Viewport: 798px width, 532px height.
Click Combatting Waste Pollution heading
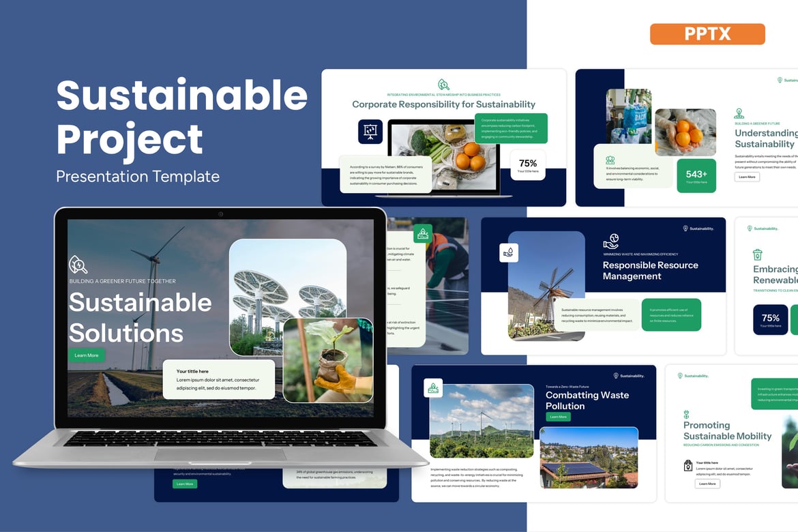tap(587, 400)
